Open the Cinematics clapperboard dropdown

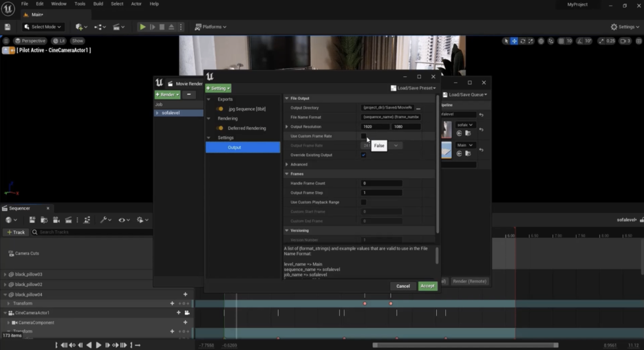click(x=118, y=27)
